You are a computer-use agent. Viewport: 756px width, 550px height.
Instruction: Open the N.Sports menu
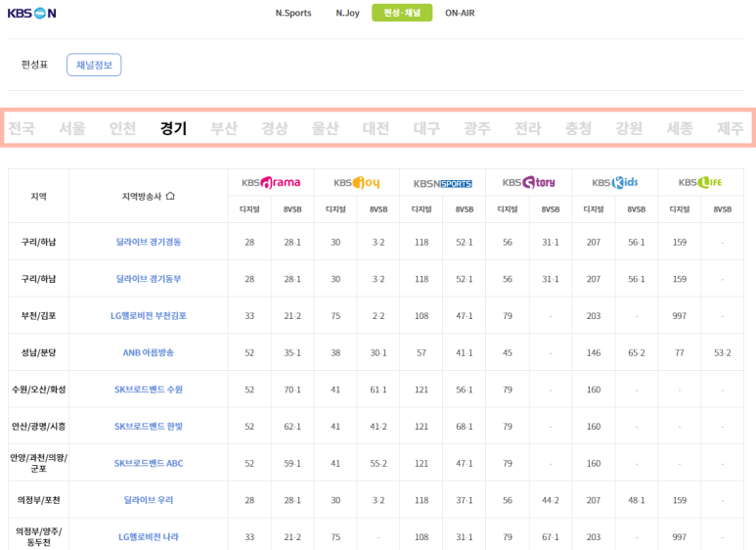(x=293, y=13)
